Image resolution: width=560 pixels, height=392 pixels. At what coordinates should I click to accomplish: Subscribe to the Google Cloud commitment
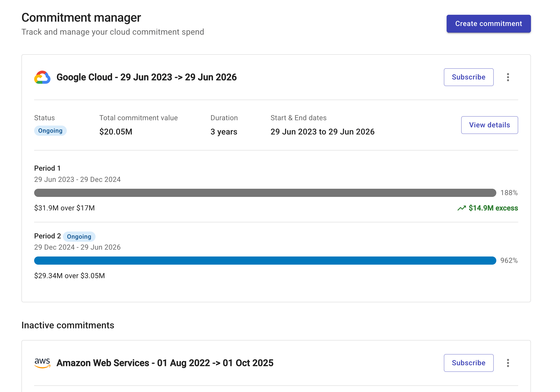click(469, 77)
